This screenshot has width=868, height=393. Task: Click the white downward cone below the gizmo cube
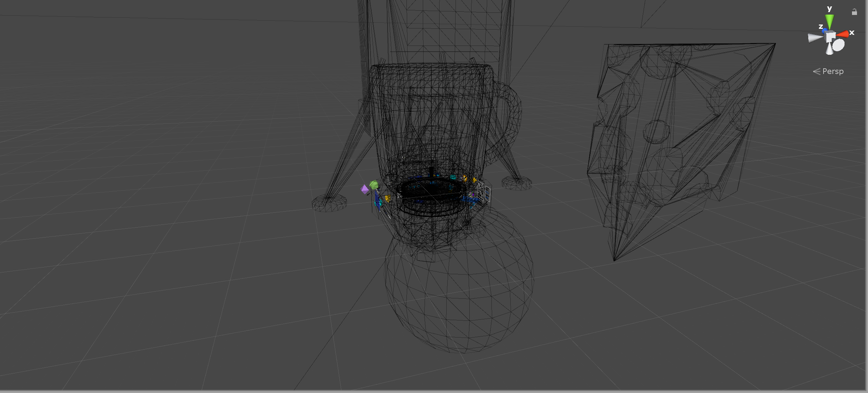point(829,49)
